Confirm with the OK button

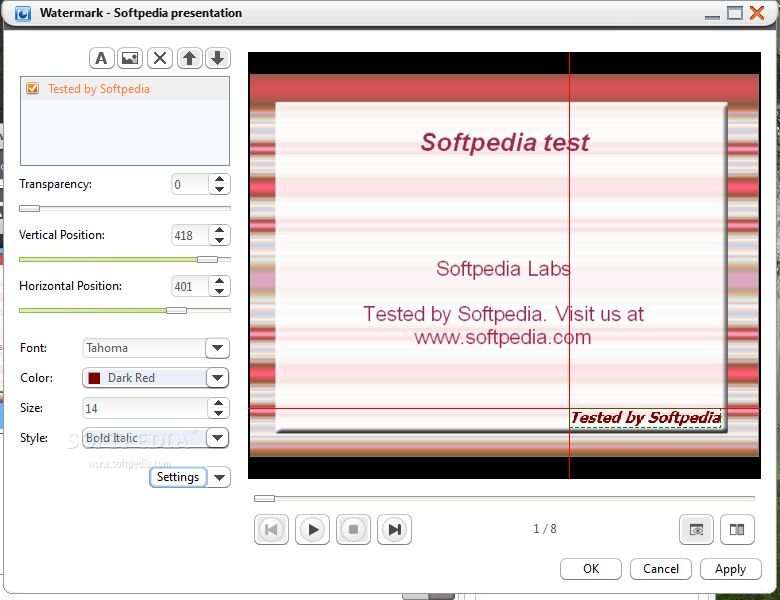point(591,569)
